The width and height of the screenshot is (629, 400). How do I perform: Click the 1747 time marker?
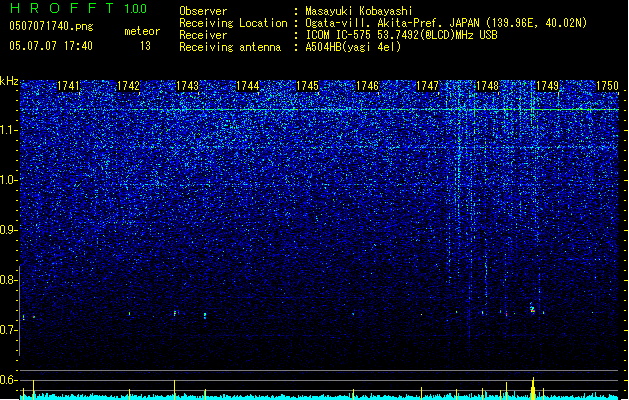(428, 86)
